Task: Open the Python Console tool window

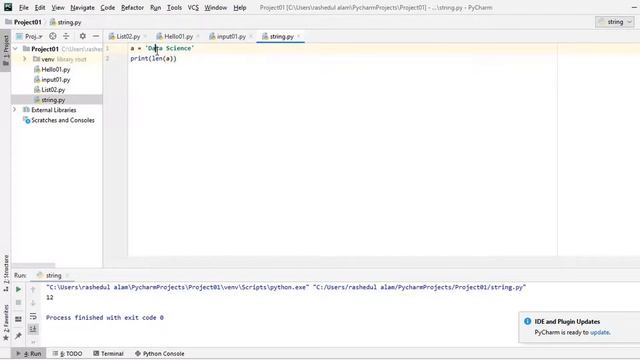Action: pyautogui.click(x=160, y=353)
